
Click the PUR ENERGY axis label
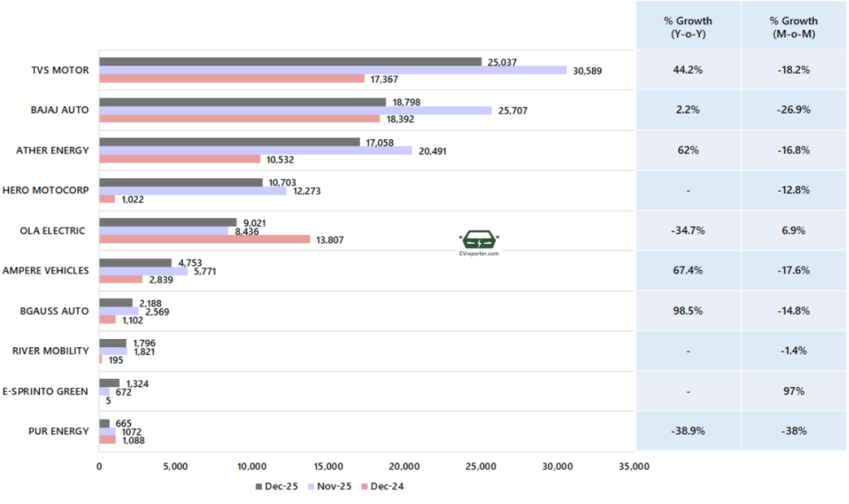58,431
